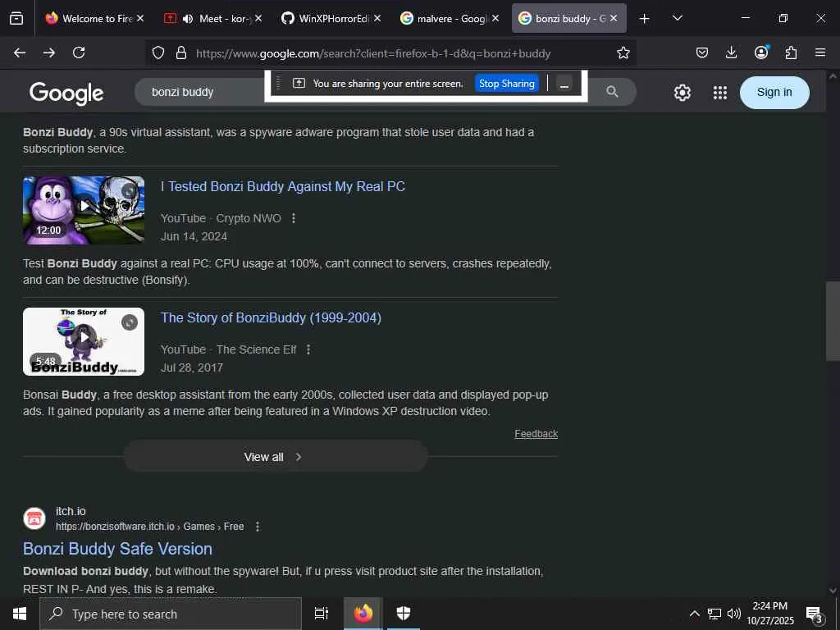Reload the current page

click(x=79, y=52)
